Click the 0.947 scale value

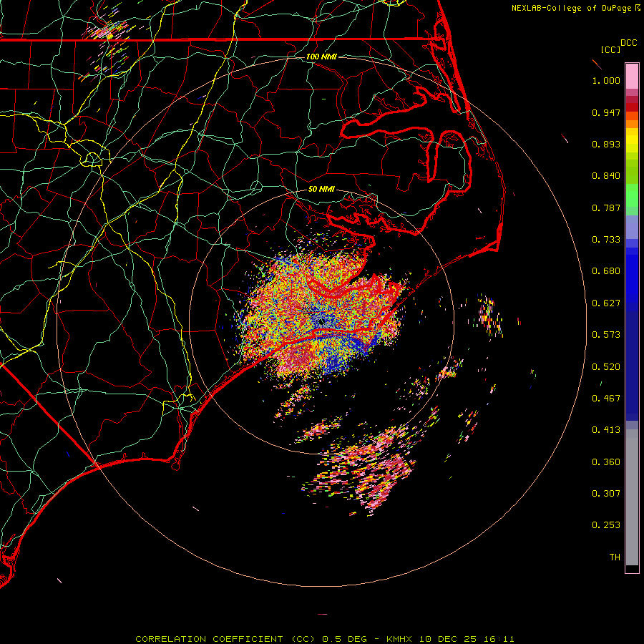click(x=606, y=112)
